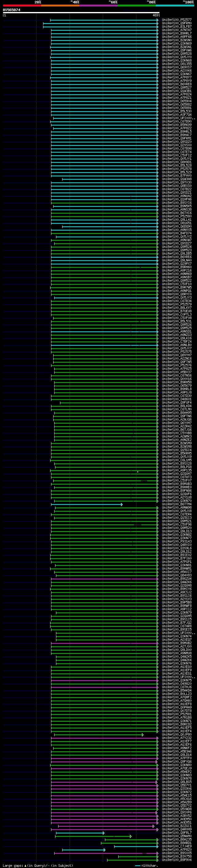Screen dimensions: 197x868
Task: Click the cyan alignment bar for UniRef100_P52577
Action: pos(104,20)
